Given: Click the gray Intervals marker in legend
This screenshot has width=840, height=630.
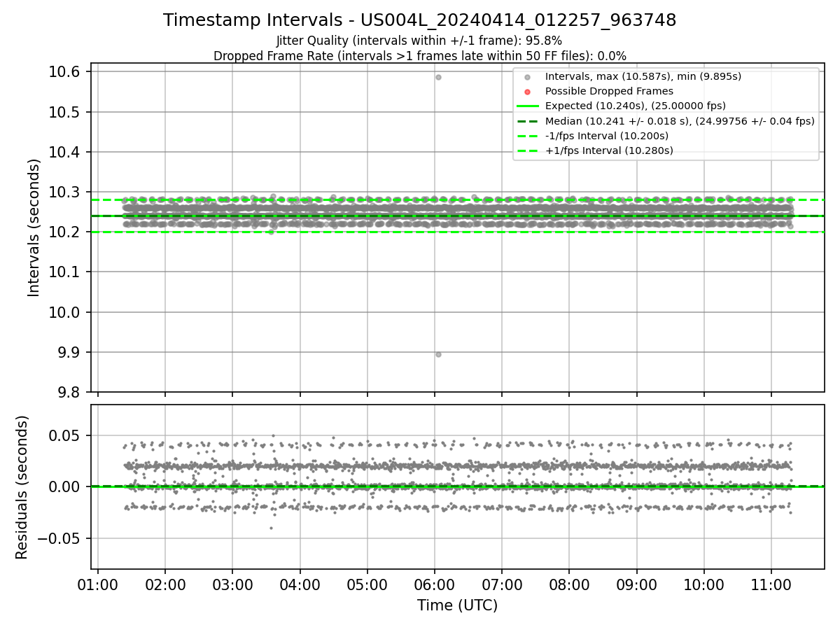Looking at the screenshot, I should pos(528,77).
